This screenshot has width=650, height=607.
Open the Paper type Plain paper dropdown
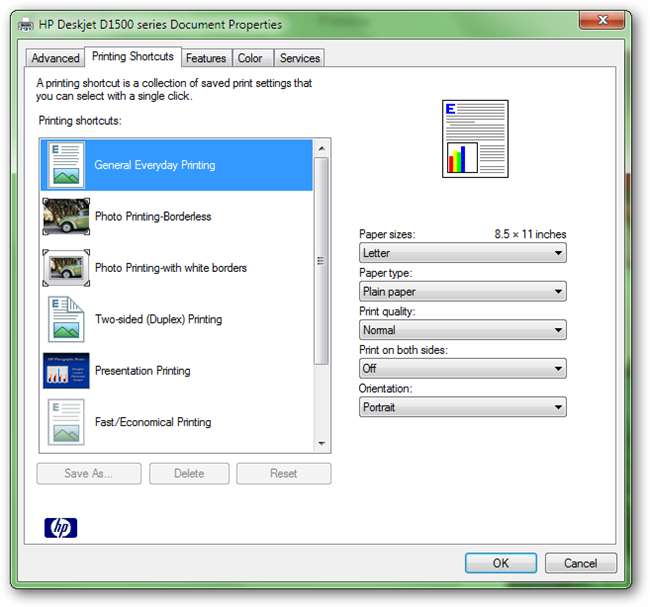(x=463, y=291)
